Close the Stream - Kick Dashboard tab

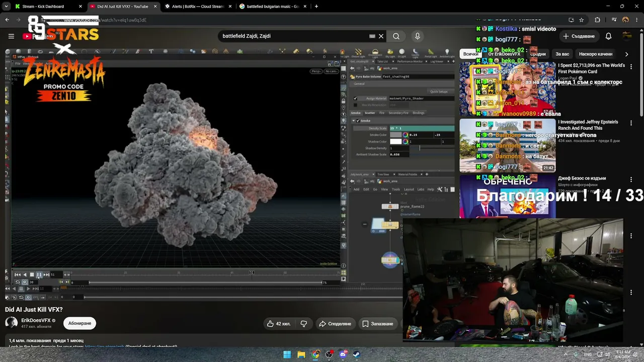click(80, 7)
